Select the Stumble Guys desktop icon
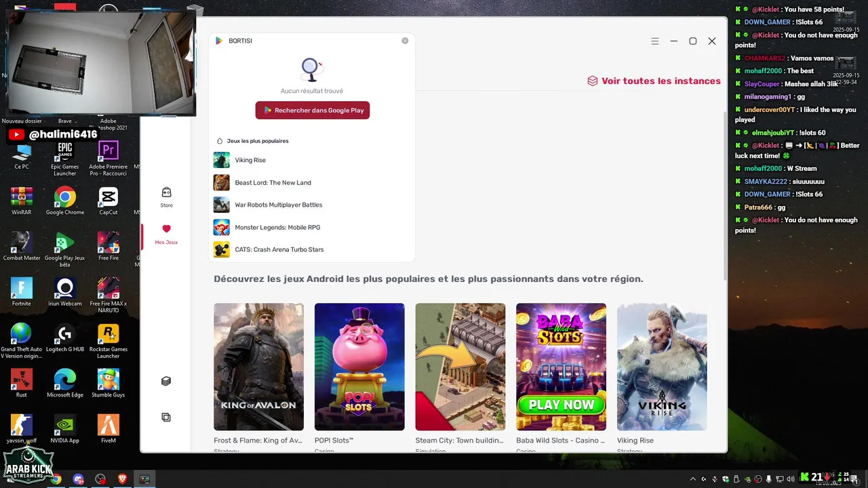The image size is (868, 488). point(108,384)
